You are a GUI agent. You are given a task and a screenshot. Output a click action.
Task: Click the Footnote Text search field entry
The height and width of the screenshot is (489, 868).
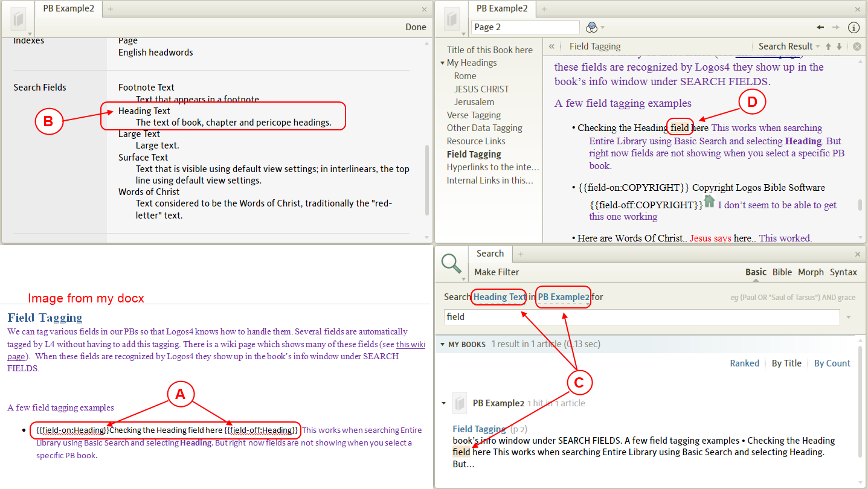pos(146,88)
